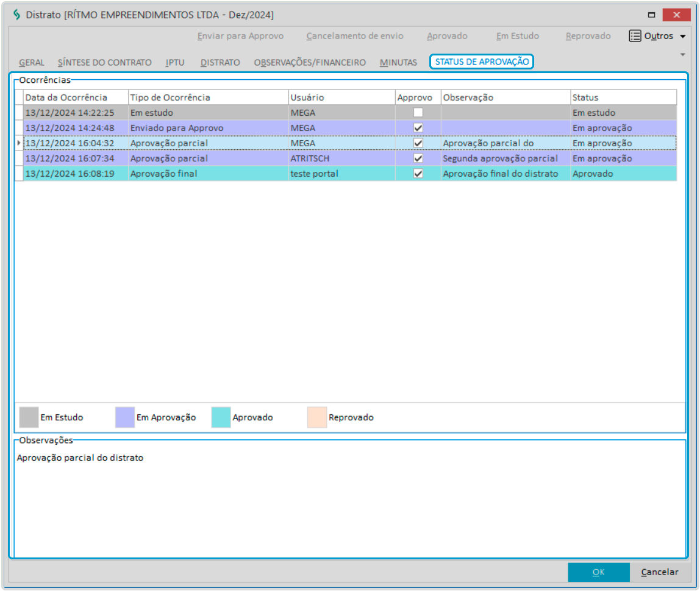
Task: Click the Data da Ocorrência column header
Action: click(76, 97)
